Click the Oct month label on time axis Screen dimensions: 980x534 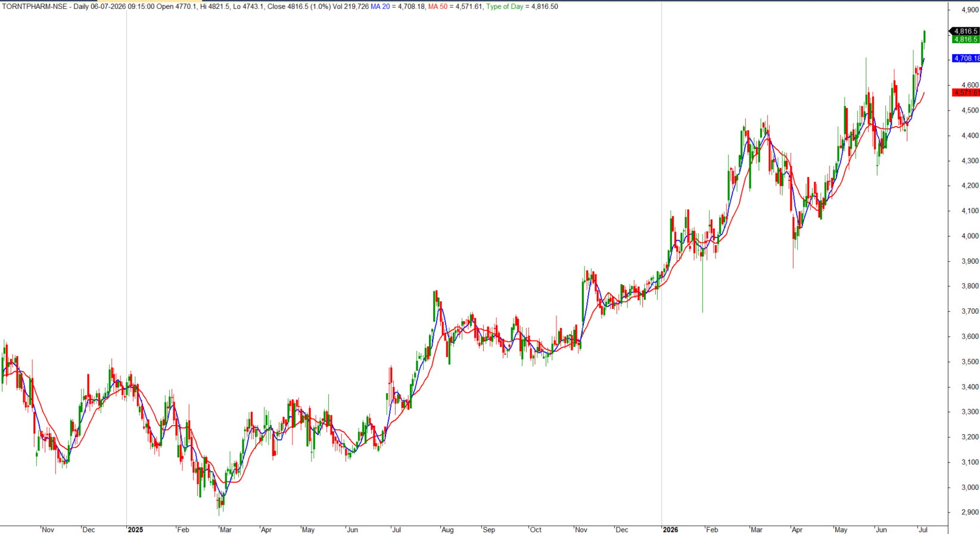pos(536,530)
